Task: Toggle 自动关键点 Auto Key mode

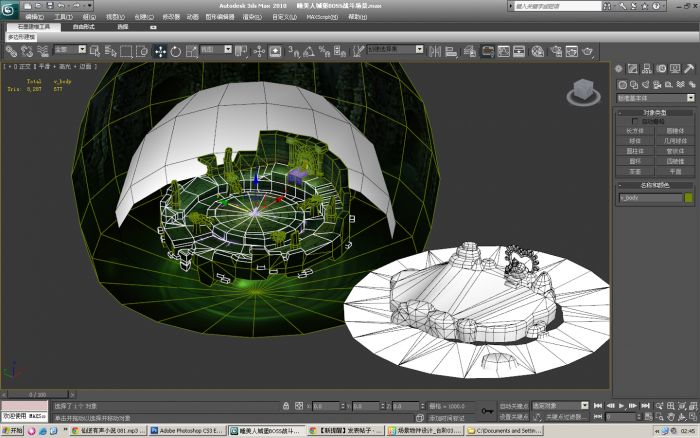Action: point(514,406)
